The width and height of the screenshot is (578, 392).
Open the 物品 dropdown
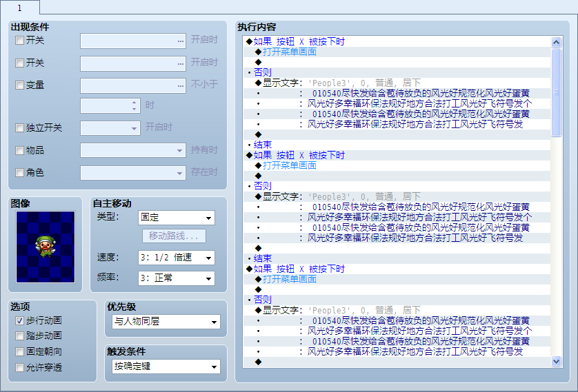click(133, 150)
